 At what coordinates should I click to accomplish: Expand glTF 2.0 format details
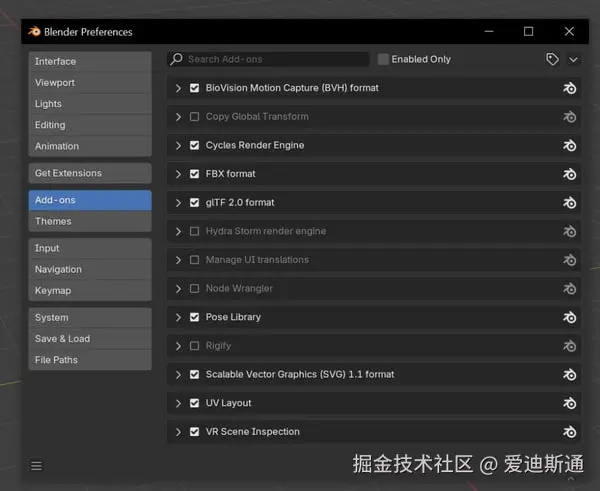[178, 202]
